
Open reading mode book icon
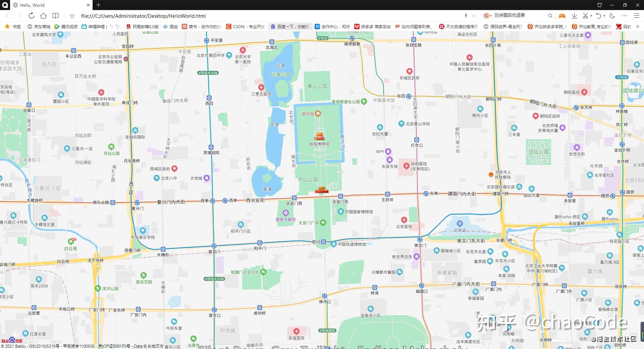pyautogui.click(x=56, y=16)
